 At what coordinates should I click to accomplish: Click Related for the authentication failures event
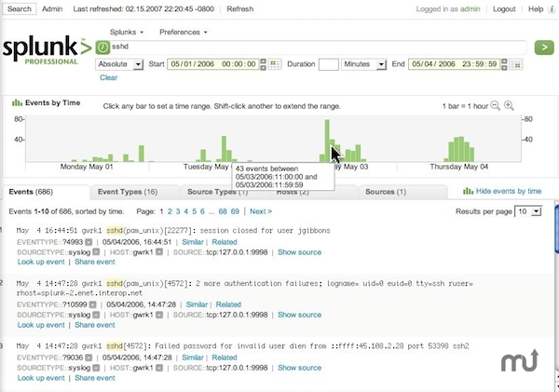(x=228, y=304)
